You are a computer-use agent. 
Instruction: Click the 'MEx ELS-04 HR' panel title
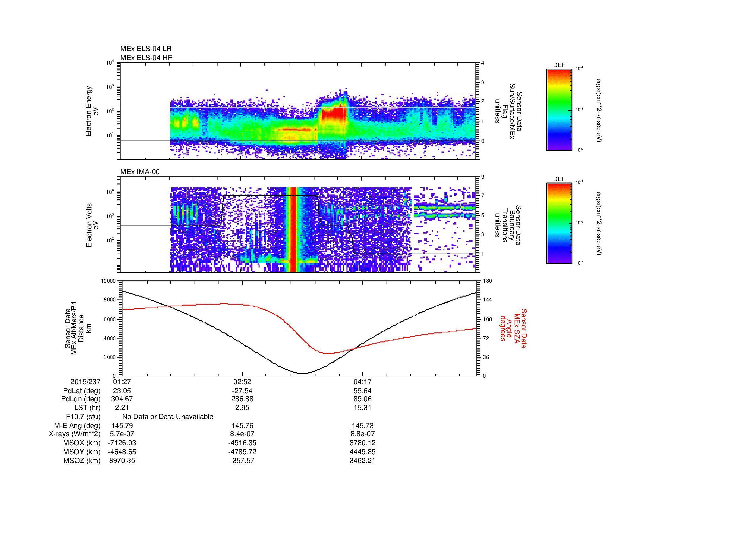pos(146,58)
